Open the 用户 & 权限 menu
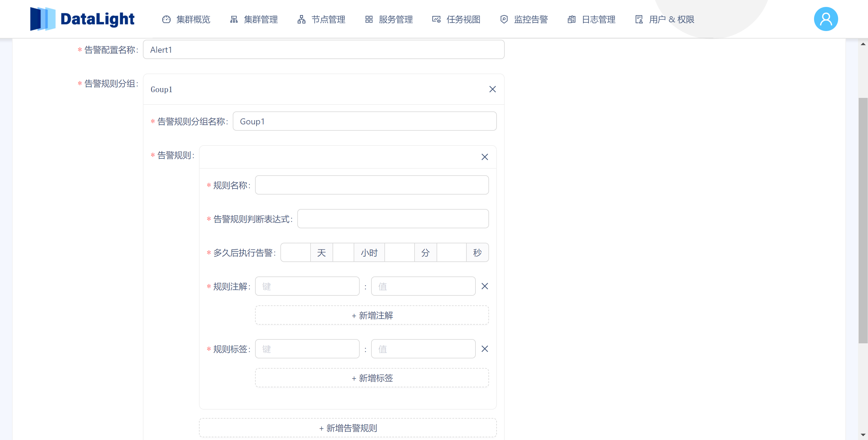Screen dimensions: 868x440 pyautogui.click(x=664, y=20)
